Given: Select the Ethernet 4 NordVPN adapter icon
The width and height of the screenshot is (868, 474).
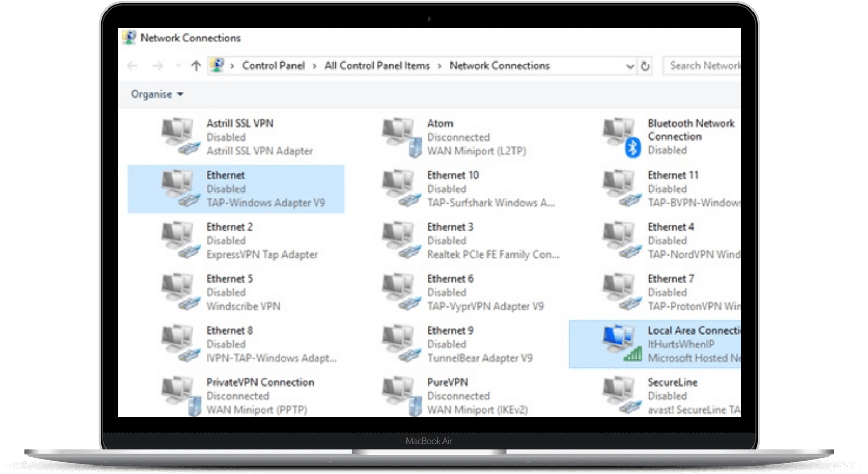Looking at the screenshot, I should tap(621, 240).
